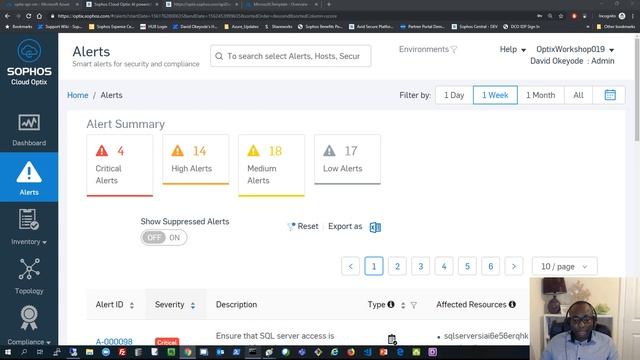Open the Dashboard sidebar item

click(29, 130)
